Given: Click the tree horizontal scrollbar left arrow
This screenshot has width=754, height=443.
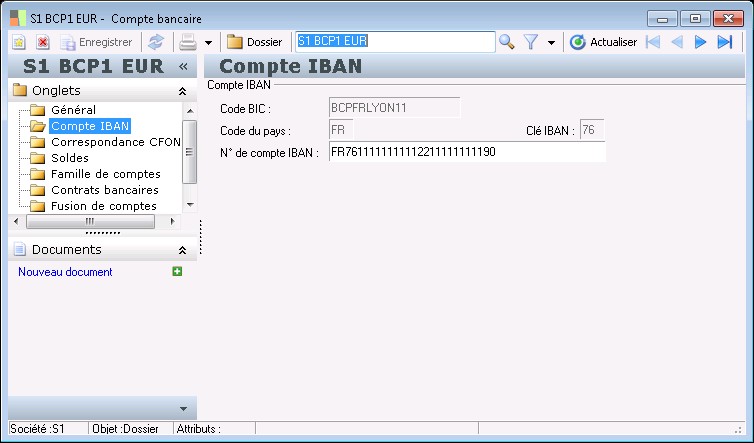Looking at the screenshot, I should coord(16,221).
